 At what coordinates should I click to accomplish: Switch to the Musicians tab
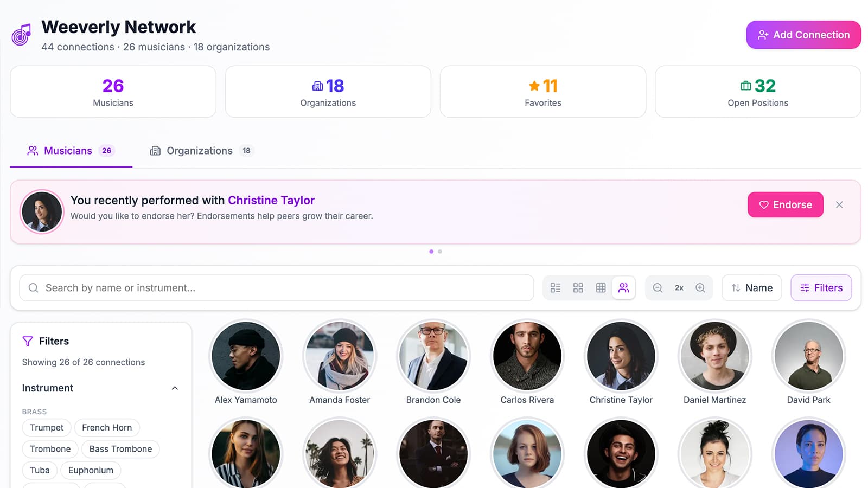(71, 151)
